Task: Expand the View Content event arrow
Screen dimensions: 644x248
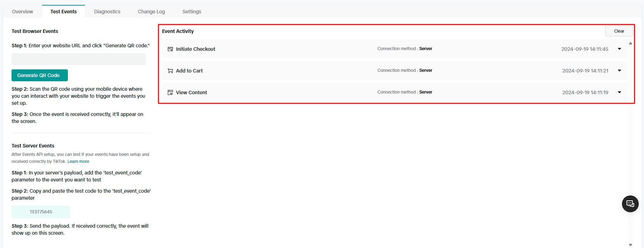Action: (x=620, y=92)
